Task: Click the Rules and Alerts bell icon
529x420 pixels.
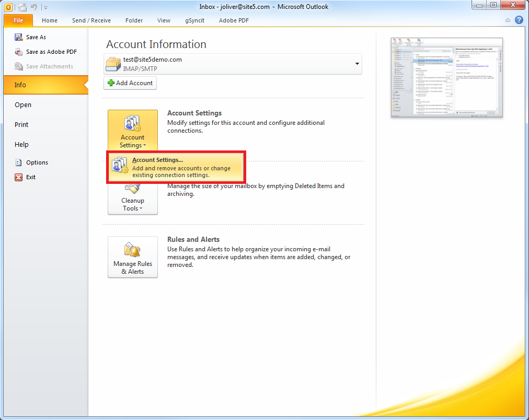Action: (x=132, y=250)
